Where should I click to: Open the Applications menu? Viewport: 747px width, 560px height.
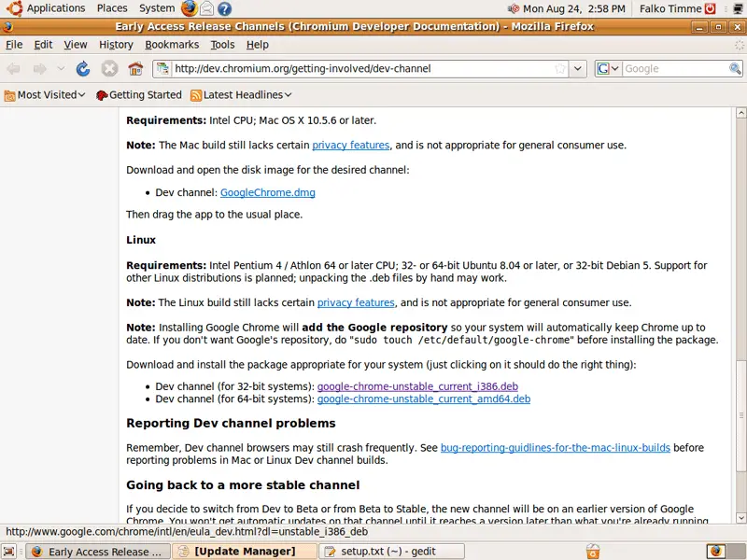56,8
